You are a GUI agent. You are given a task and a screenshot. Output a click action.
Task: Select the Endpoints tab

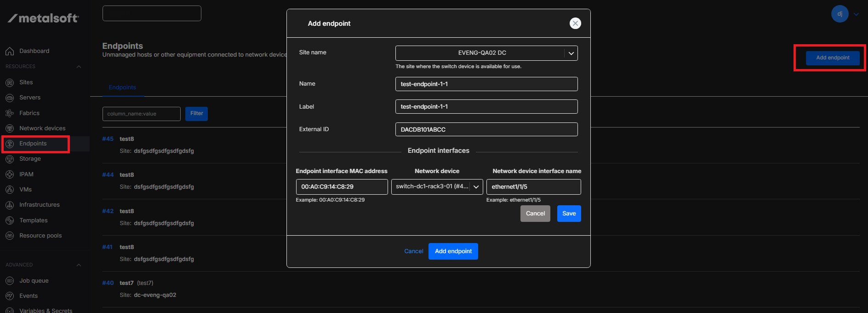click(x=122, y=87)
